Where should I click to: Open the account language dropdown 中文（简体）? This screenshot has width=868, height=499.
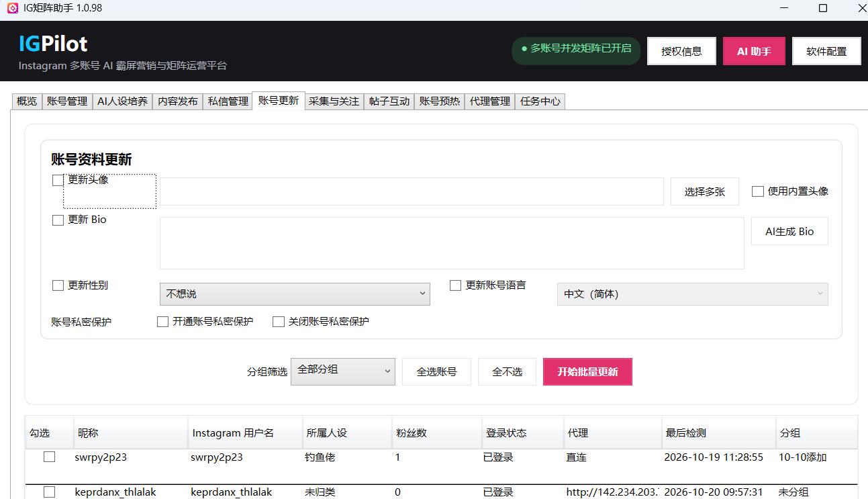tap(692, 294)
